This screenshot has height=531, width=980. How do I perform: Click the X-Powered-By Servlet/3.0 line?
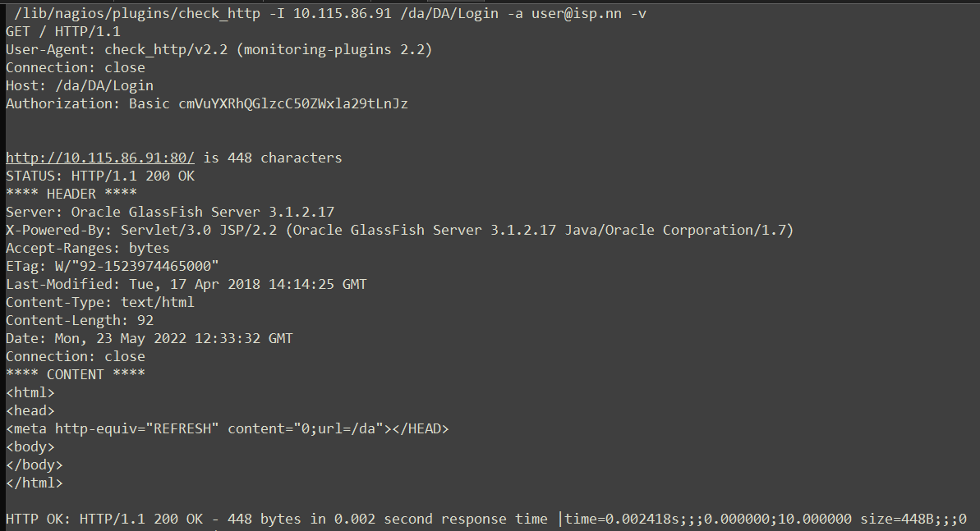(399, 231)
